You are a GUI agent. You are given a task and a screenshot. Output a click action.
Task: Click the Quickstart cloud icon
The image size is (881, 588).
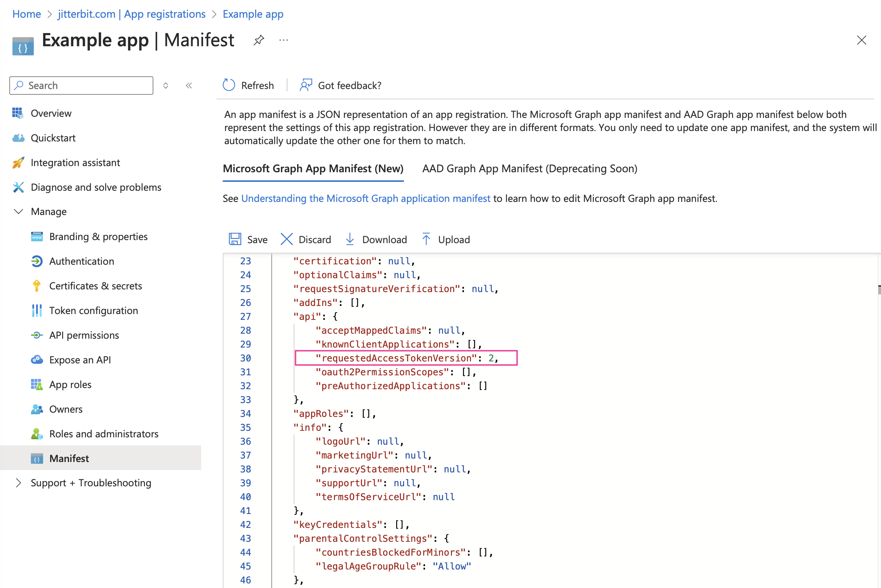(x=18, y=138)
